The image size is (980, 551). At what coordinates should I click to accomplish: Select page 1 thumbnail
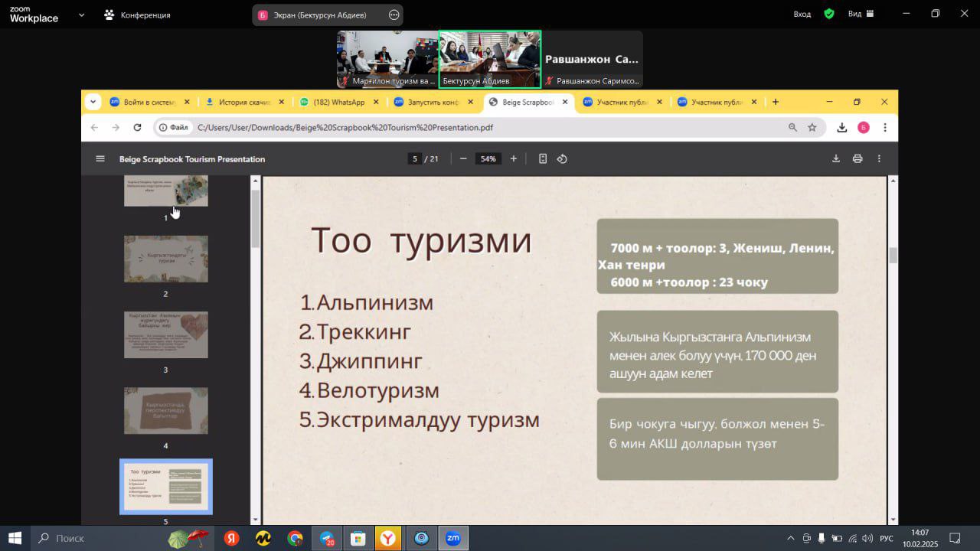pyautogui.click(x=166, y=191)
